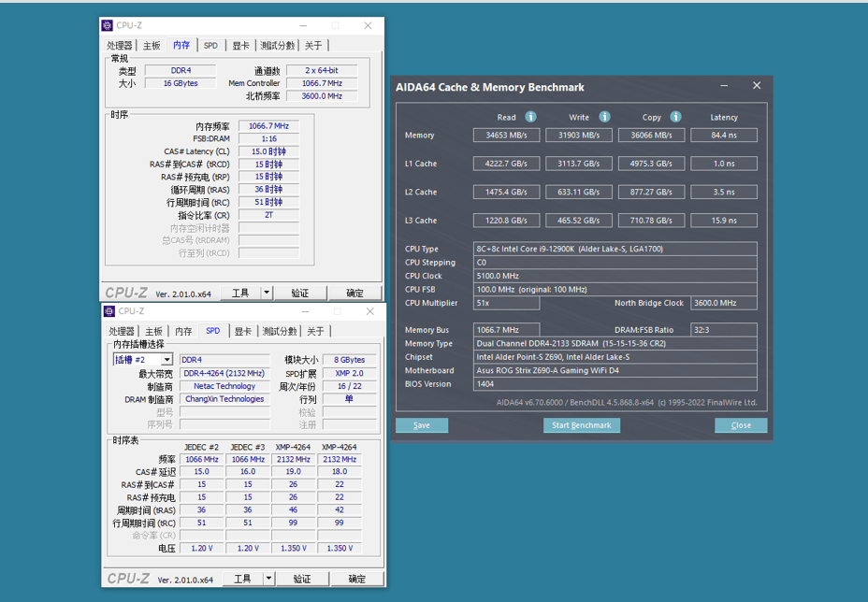Select the Memory Bus value field in AIDA64
868x602 pixels.
point(505,329)
